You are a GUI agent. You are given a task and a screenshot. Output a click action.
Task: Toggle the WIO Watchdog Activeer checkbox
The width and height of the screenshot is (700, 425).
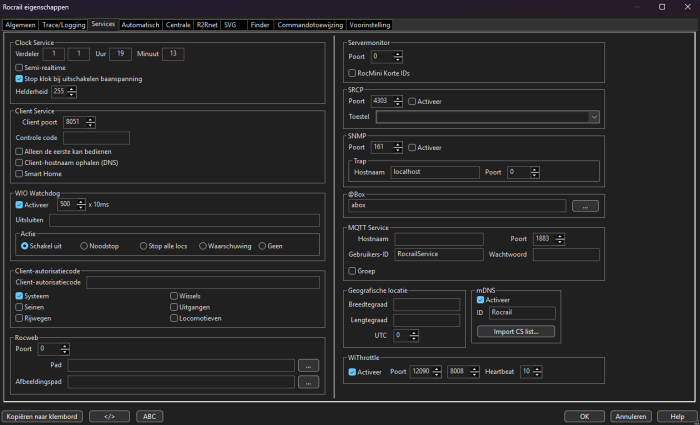[20, 204]
